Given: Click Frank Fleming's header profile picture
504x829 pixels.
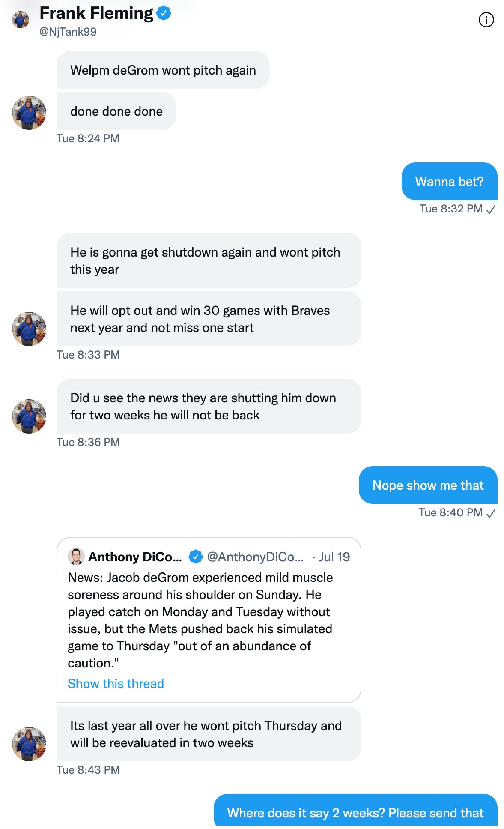Looking at the screenshot, I should [x=20, y=20].
